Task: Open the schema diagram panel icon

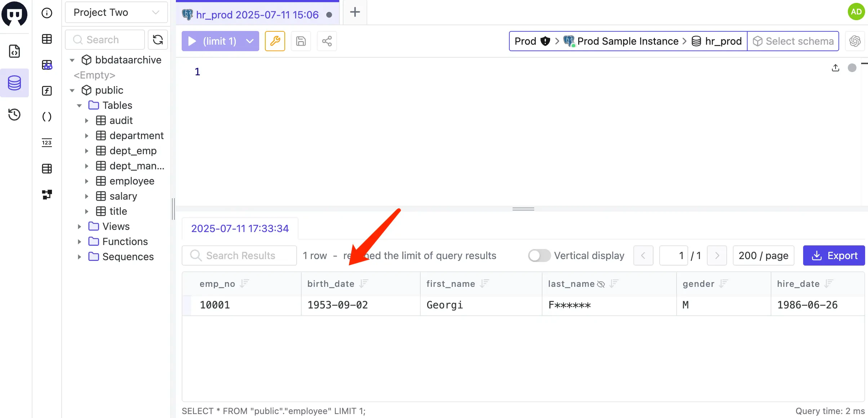Action: (x=46, y=195)
